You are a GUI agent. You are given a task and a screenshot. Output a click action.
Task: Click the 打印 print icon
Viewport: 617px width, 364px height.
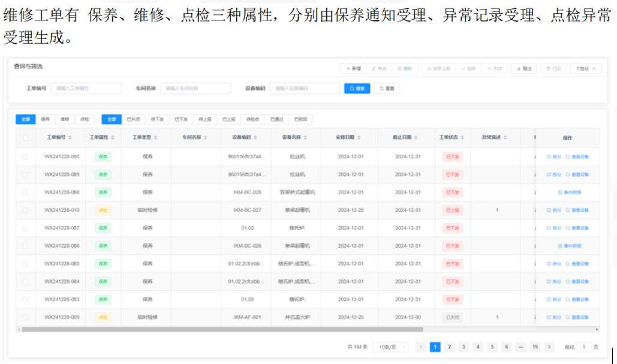coord(553,68)
